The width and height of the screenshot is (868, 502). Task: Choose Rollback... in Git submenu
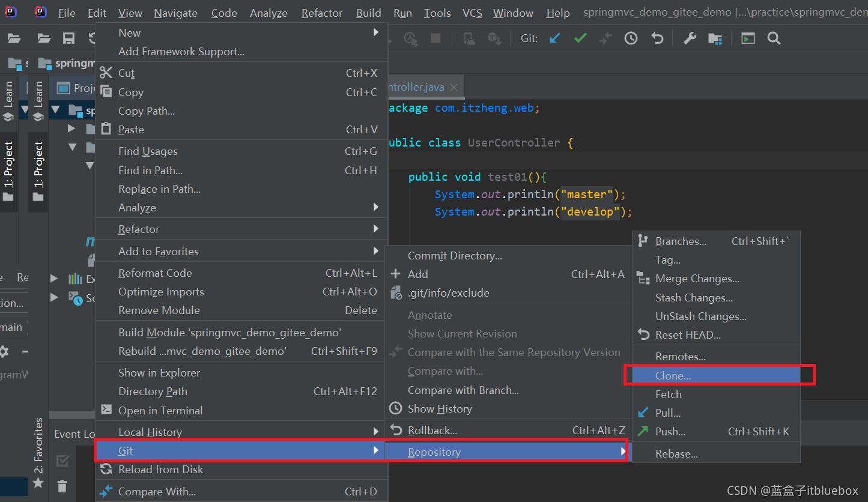point(508,431)
